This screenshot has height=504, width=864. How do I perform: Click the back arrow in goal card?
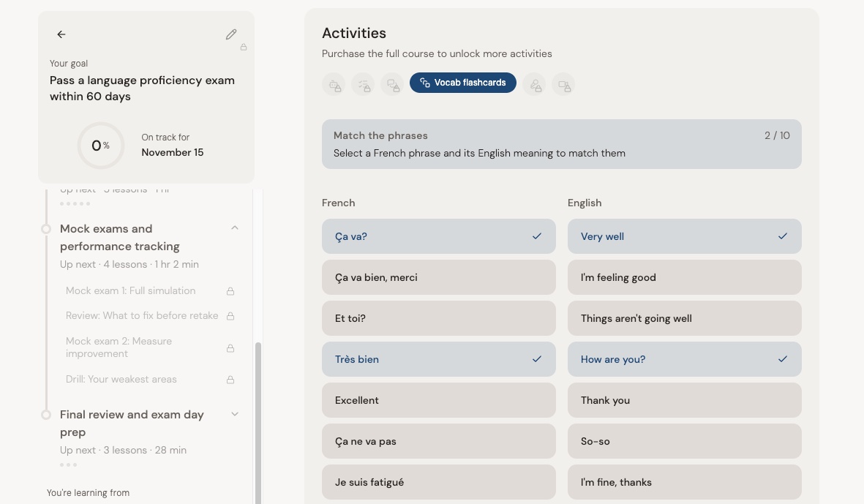pyautogui.click(x=61, y=34)
